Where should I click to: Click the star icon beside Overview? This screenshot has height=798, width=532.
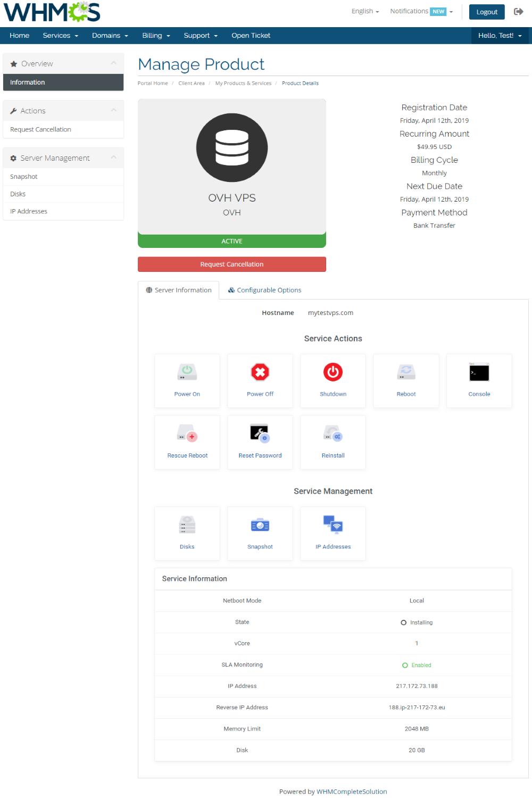point(14,64)
